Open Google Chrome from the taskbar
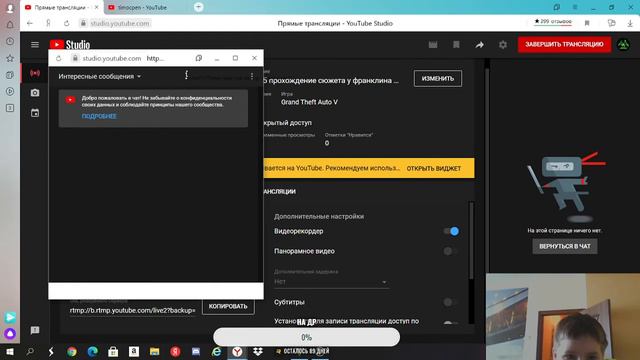This screenshot has height=360, width=640. pos(72,351)
